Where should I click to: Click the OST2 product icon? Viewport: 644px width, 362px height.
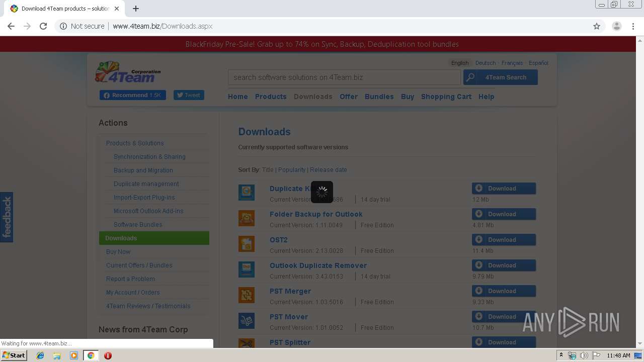tap(247, 243)
